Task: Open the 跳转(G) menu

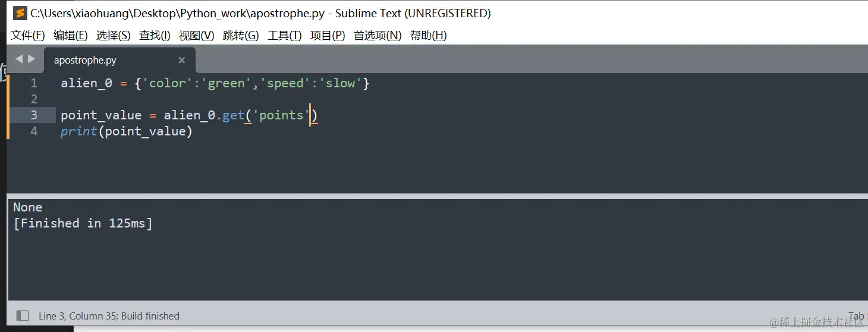Action: 241,36
